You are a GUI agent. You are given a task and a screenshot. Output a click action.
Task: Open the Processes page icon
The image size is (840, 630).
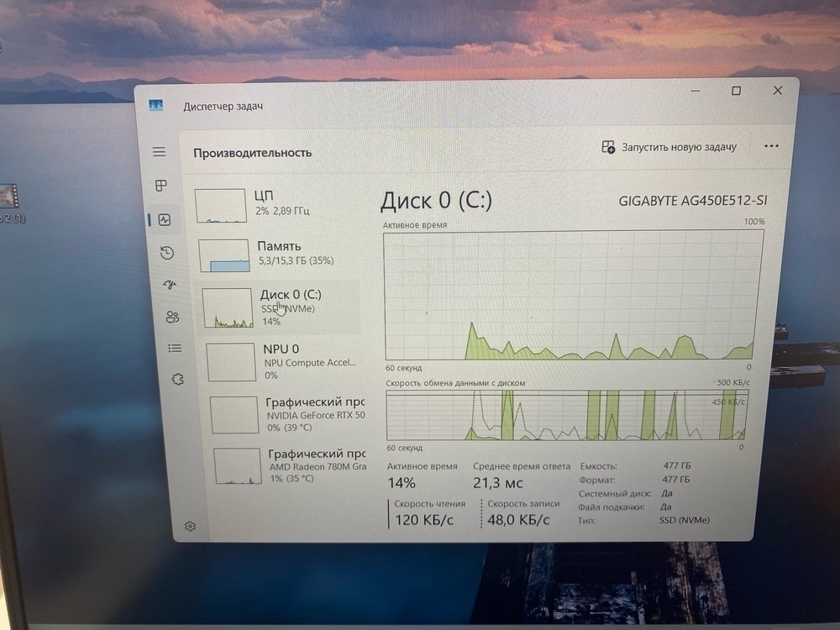point(160,186)
